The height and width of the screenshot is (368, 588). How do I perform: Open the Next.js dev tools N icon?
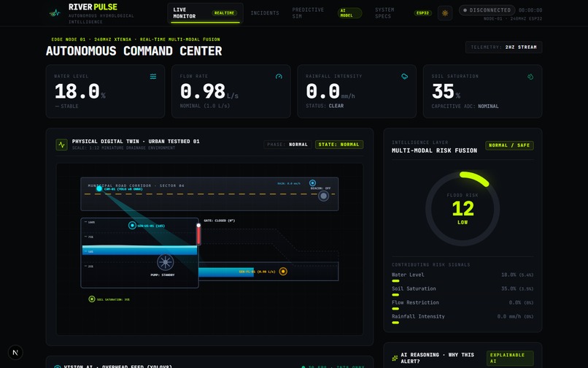(x=15, y=352)
